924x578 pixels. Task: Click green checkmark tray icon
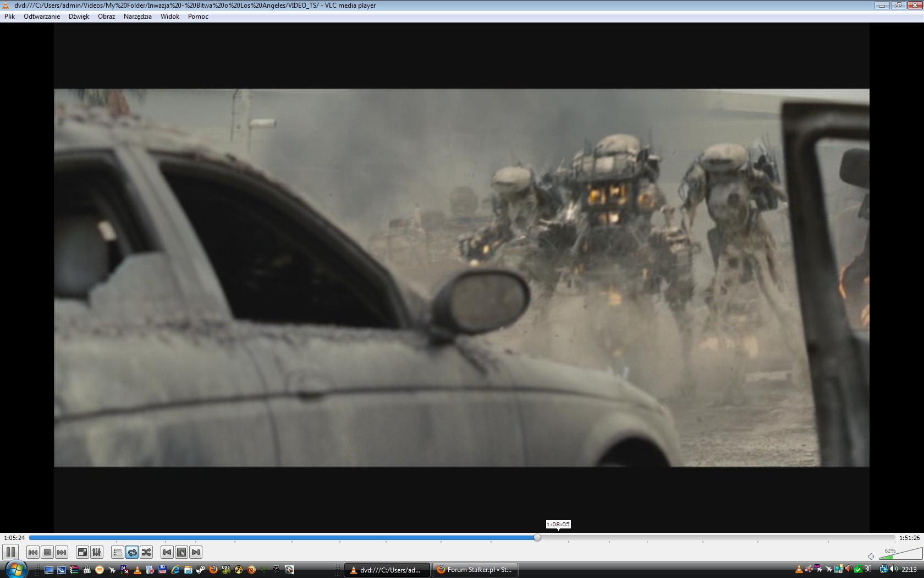click(858, 570)
